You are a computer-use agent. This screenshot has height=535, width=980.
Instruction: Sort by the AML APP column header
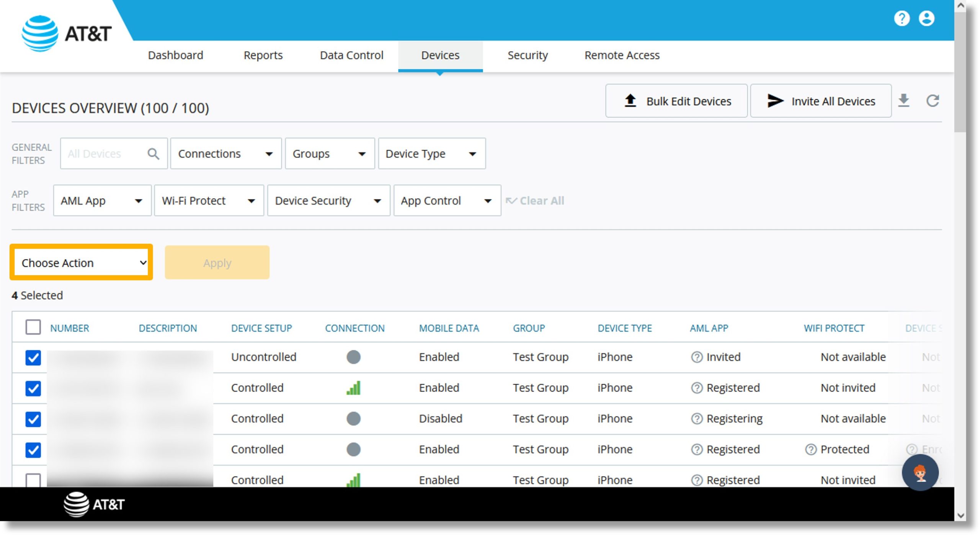[709, 328]
